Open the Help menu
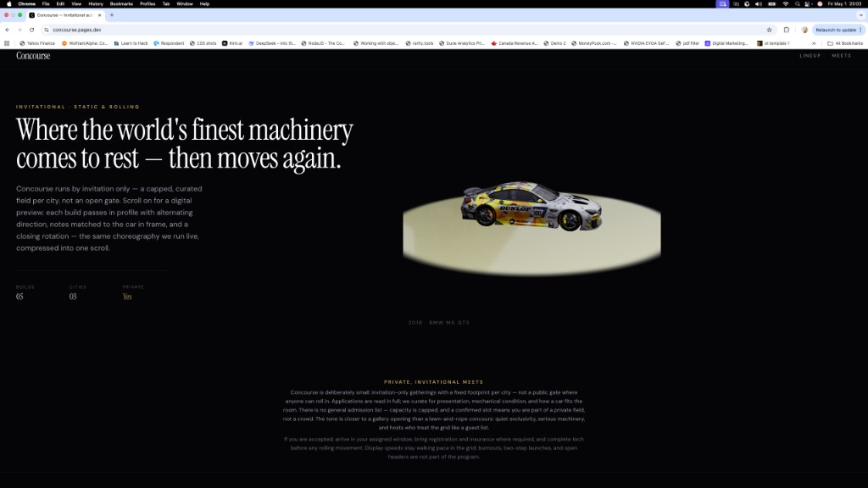The image size is (868, 488). [x=204, y=4]
